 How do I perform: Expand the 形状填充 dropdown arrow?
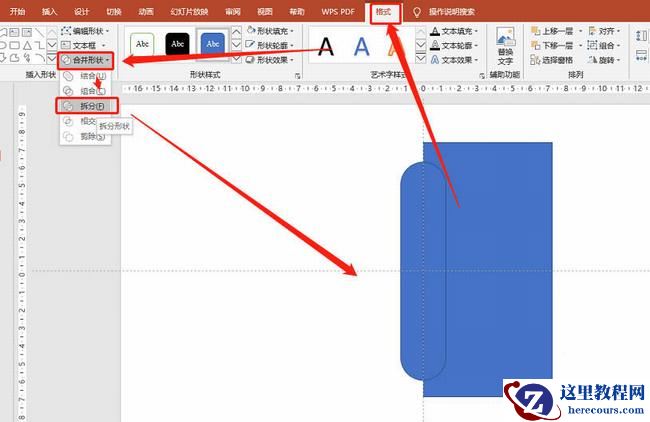pos(292,31)
